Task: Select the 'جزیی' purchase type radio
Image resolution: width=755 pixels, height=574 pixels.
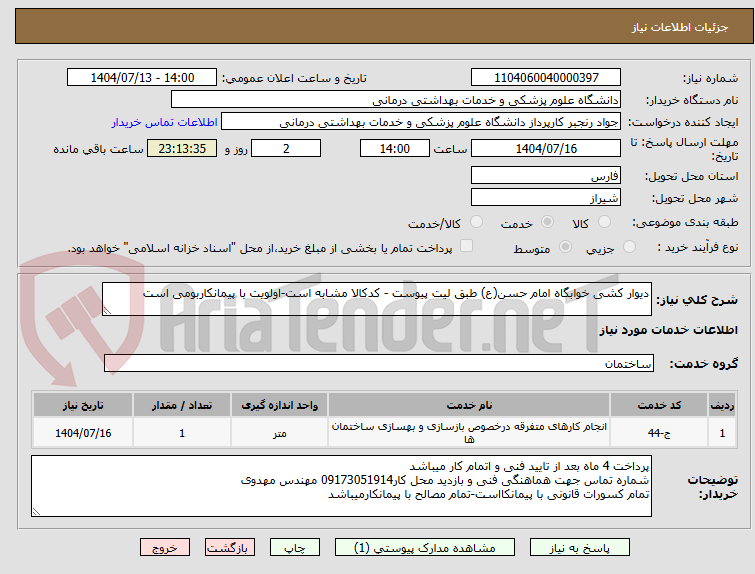Action: tap(629, 247)
